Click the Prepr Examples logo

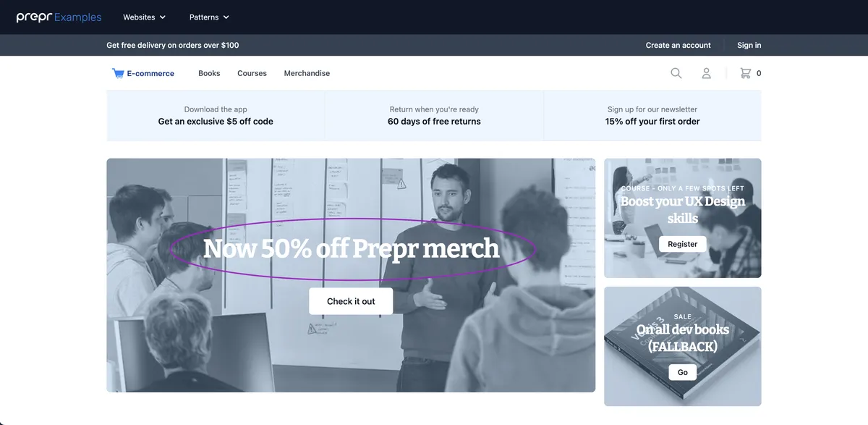[x=59, y=17]
